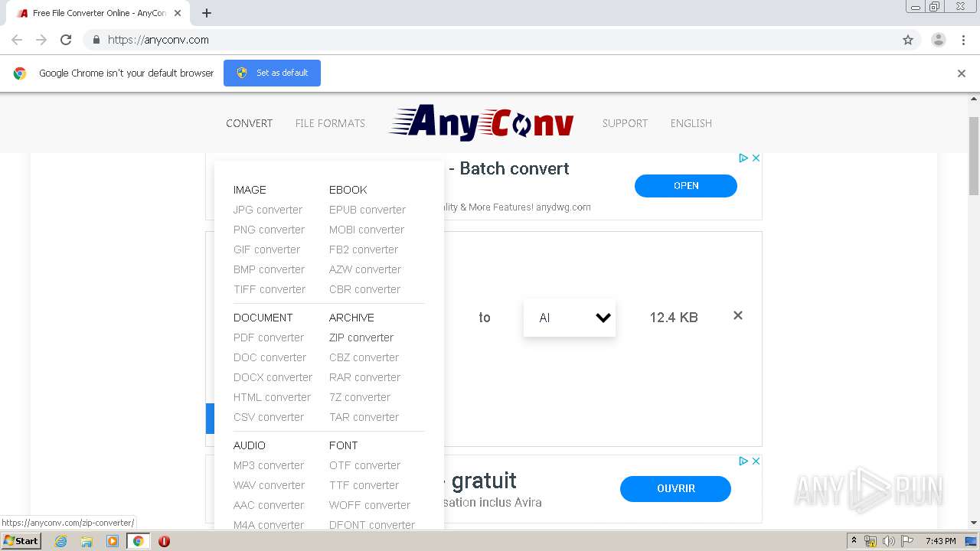Click the site lock icon in address bar
Image resolution: width=980 pixels, height=551 pixels.
click(x=96, y=40)
